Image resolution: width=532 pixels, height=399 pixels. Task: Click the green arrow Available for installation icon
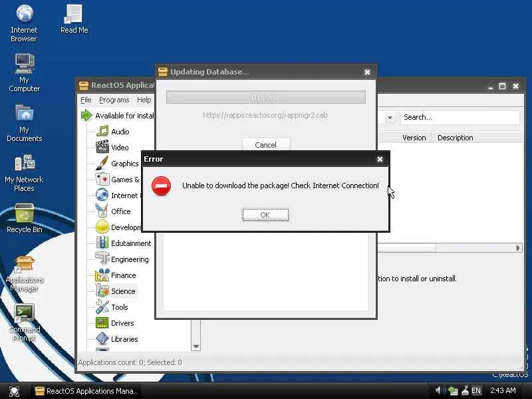(86, 115)
